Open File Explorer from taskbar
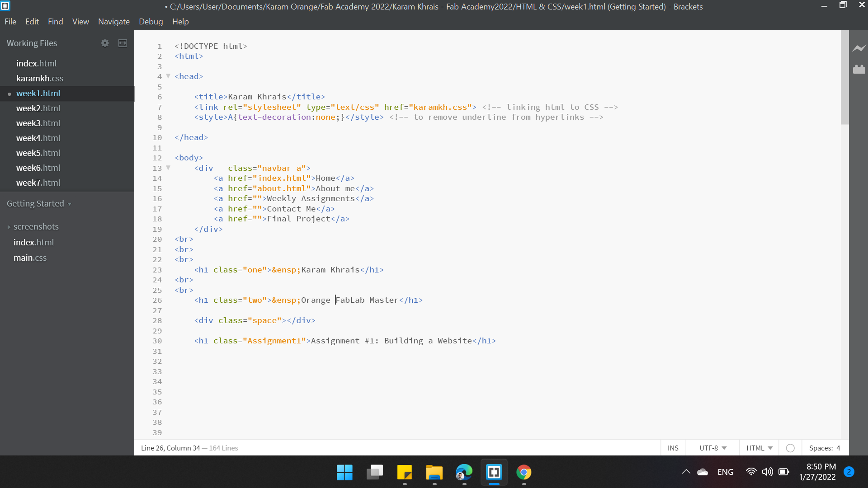This screenshot has width=868, height=488. (x=434, y=472)
